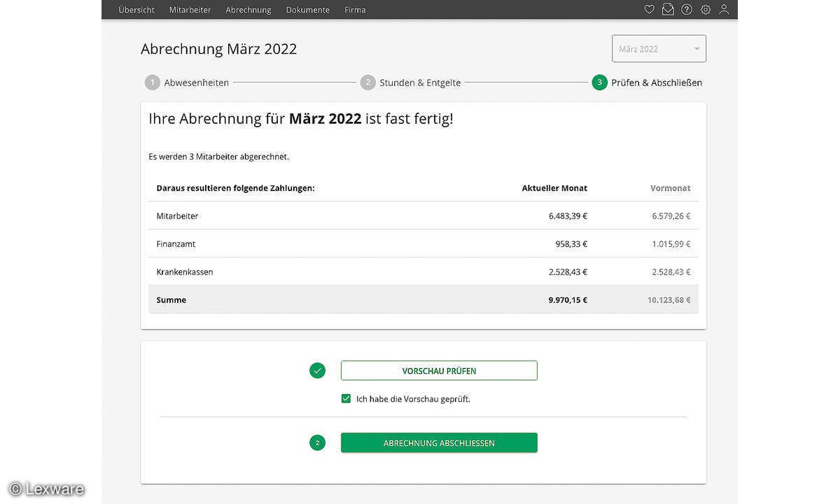
Task: Tick 'Ich habe die Vorschau geprüft' checkbox
Action: pyautogui.click(x=346, y=398)
